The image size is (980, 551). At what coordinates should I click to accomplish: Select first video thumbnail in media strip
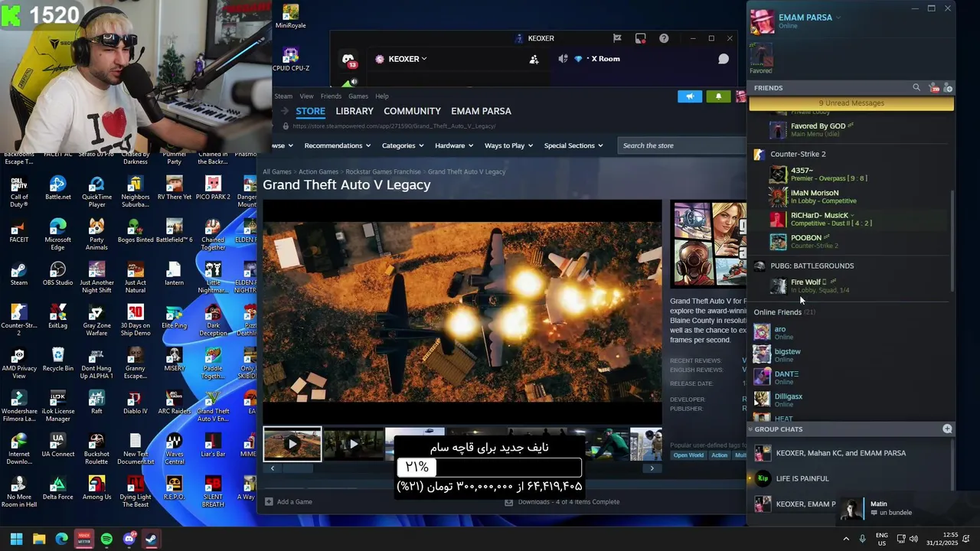(x=292, y=444)
